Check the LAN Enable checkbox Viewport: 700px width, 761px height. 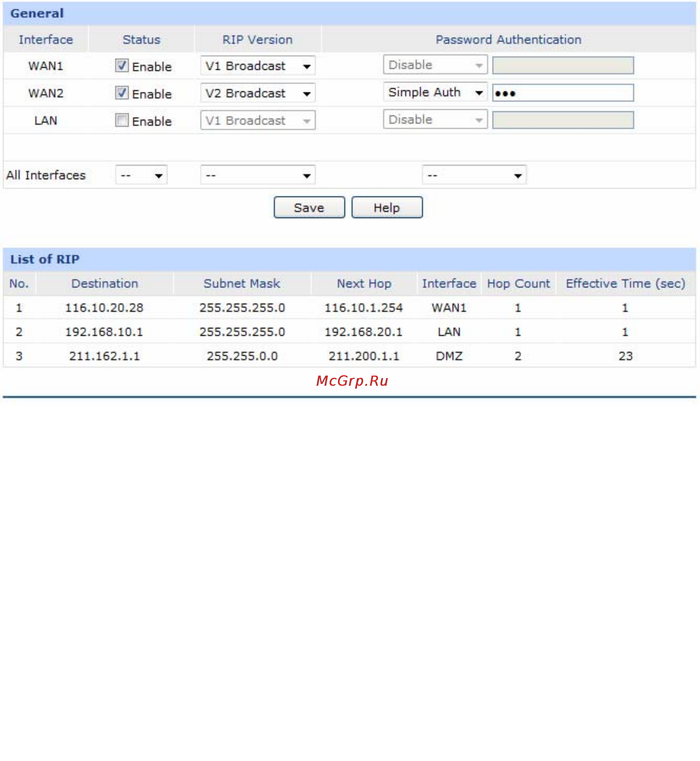(122, 120)
